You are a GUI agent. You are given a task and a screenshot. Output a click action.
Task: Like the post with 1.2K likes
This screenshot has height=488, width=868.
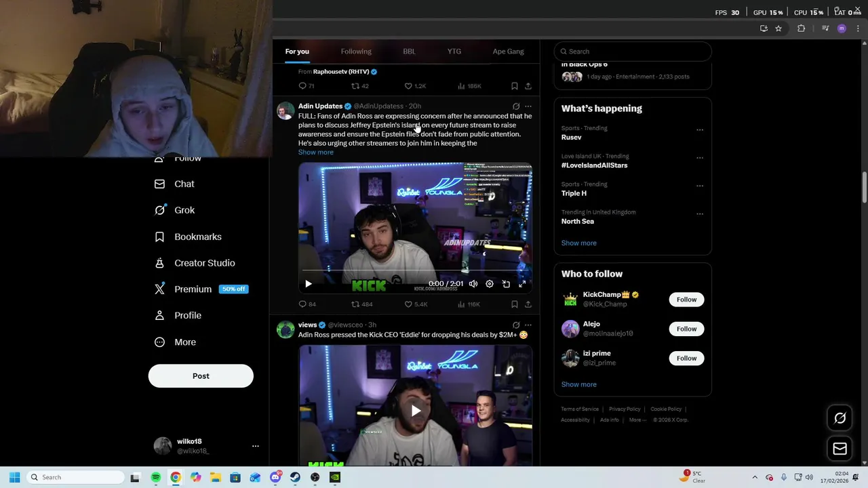click(415, 86)
